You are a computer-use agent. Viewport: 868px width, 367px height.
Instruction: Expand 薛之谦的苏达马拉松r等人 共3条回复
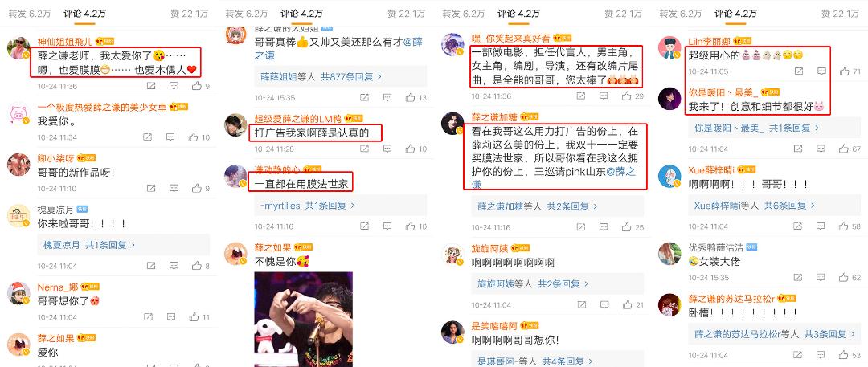771,334
